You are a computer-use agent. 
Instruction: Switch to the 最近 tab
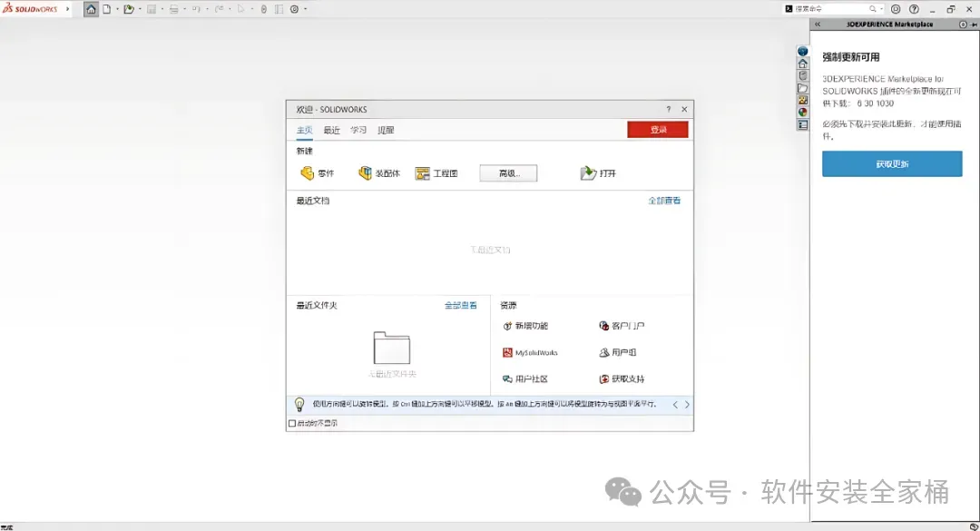tap(331, 130)
